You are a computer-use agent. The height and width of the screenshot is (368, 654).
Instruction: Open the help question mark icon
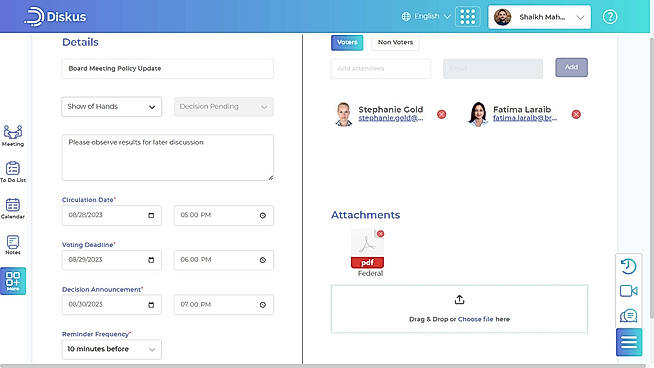(610, 17)
